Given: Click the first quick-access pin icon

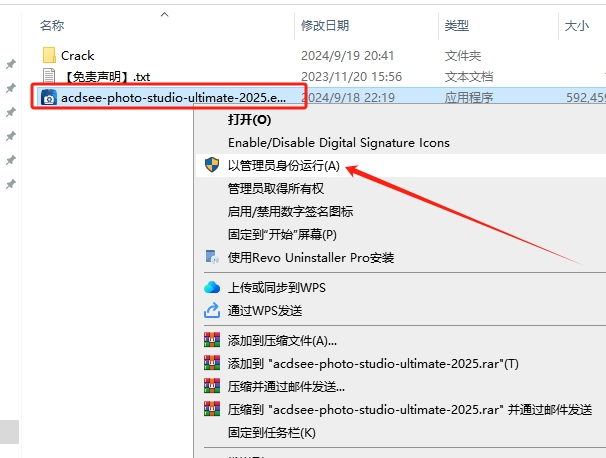Looking at the screenshot, I should tap(11, 64).
